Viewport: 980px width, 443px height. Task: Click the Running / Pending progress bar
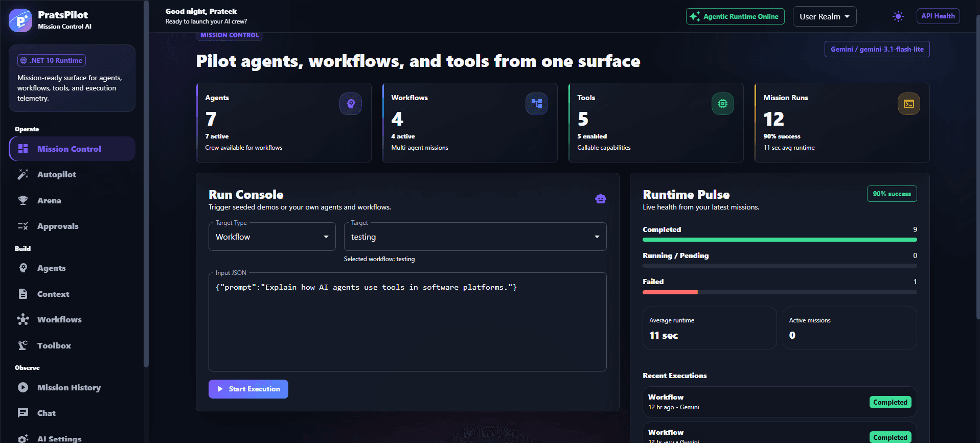[x=780, y=266]
